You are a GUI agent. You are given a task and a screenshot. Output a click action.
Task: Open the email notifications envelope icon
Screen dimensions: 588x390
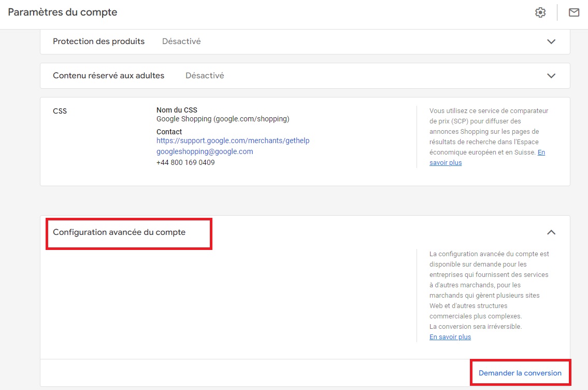click(573, 12)
